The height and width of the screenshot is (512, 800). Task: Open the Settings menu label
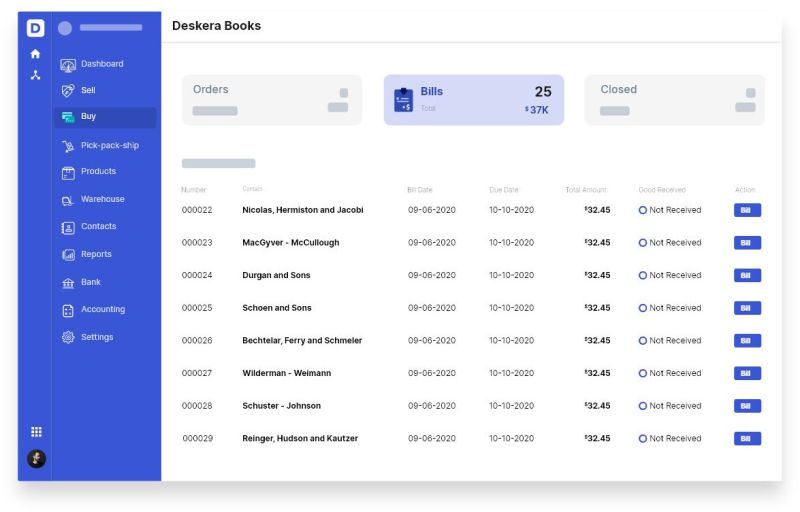(x=97, y=337)
